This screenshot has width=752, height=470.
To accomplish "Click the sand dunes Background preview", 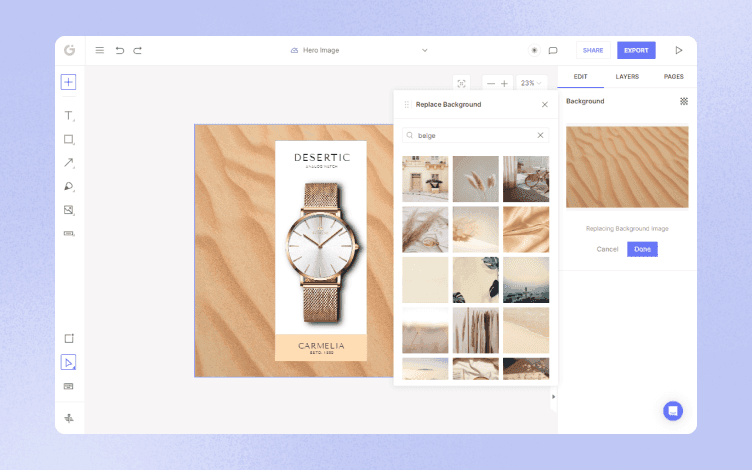I will point(627,167).
